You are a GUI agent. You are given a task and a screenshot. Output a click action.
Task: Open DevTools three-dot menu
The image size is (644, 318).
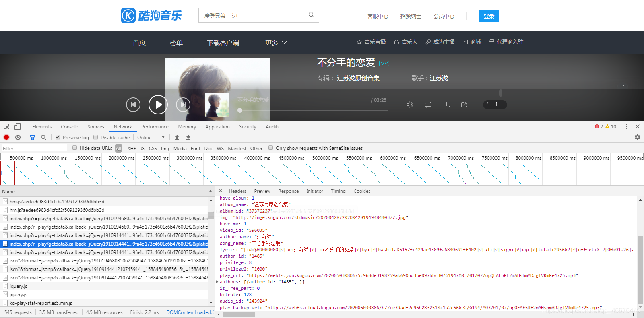[626, 126]
